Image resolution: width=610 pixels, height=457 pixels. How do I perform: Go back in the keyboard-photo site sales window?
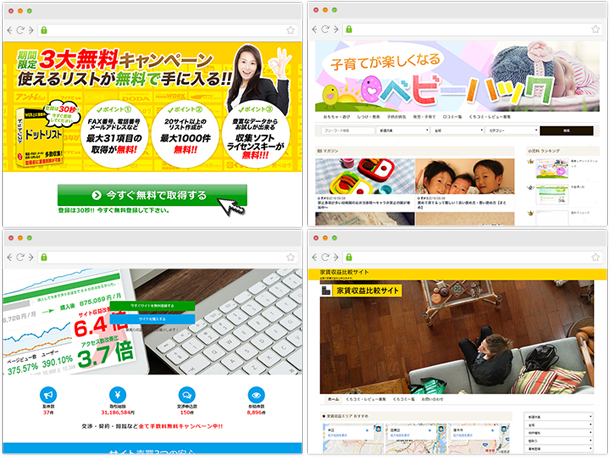[10, 257]
